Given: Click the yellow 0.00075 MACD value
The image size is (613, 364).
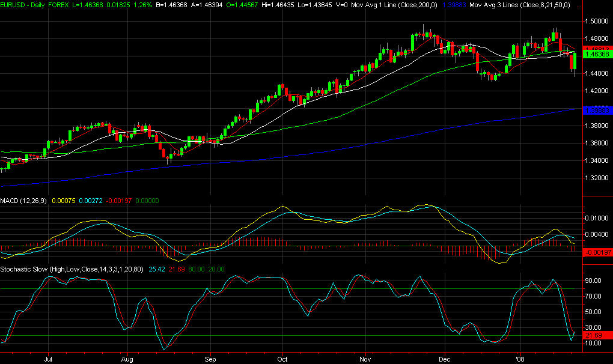Looking at the screenshot, I should [63, 201].
